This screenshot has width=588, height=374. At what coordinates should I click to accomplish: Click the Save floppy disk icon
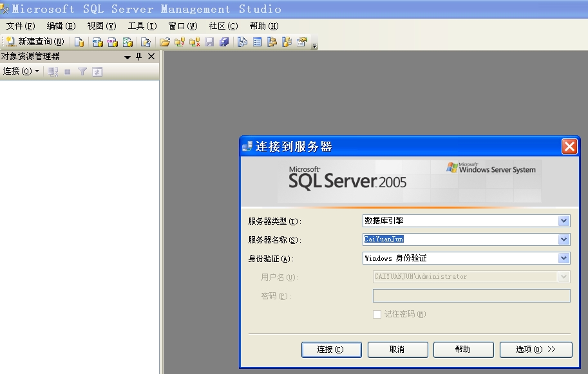point(209,42)
